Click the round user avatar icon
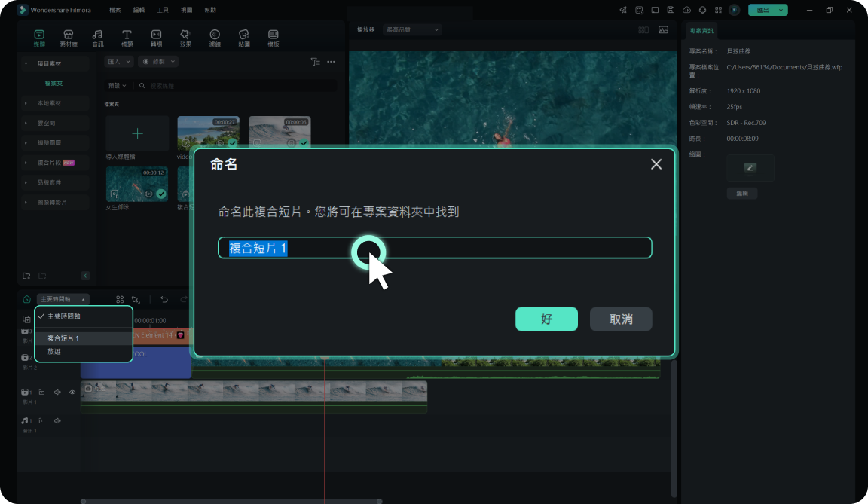 pos(735,10)
